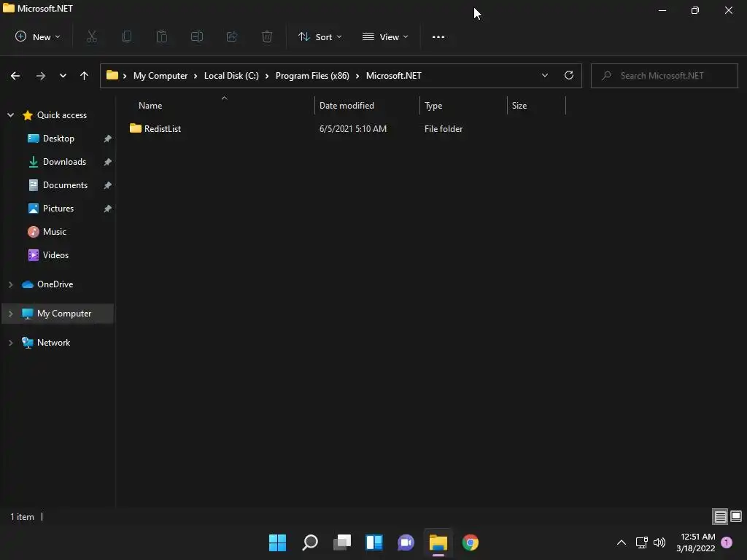Click Program Files (x86) breadcrumb

(312, 76)
